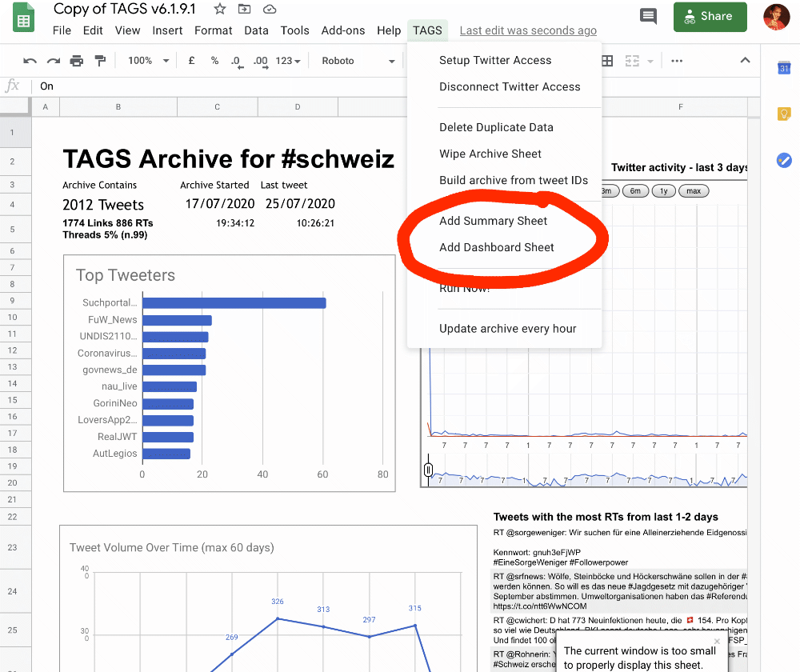Open 'Last edit was seconds ago' link
Image resolution: width=800 pixels, height=672 pixels.
coord(528,30)
